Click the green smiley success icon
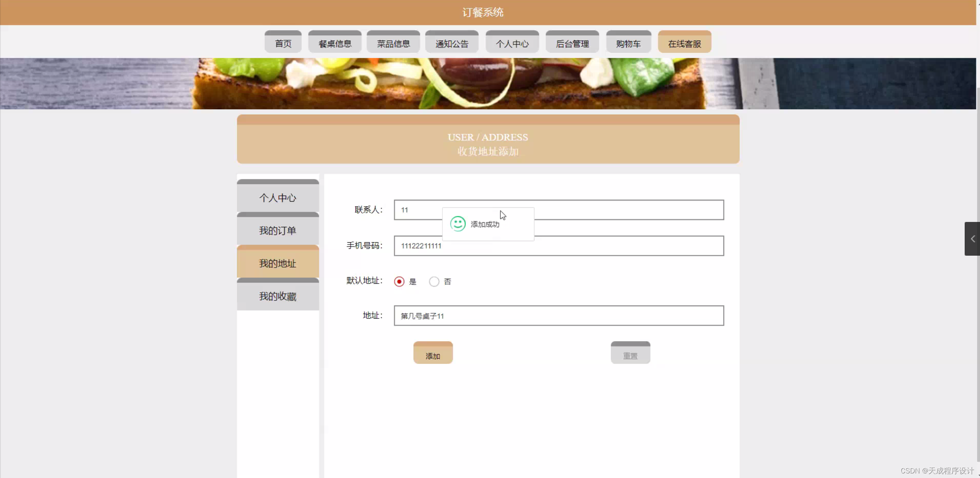Screen dimensions: 980x478 tap(457, 224)
